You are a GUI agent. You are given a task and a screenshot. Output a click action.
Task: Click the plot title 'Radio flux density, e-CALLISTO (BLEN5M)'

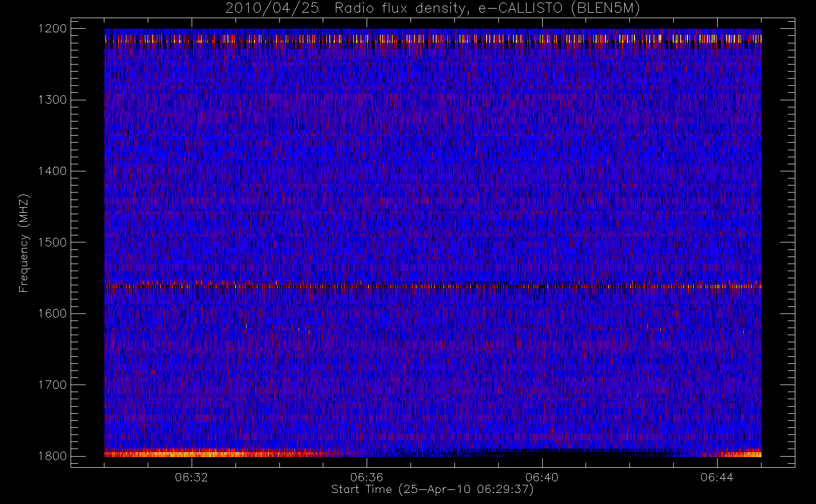click(x=488, y=9)
